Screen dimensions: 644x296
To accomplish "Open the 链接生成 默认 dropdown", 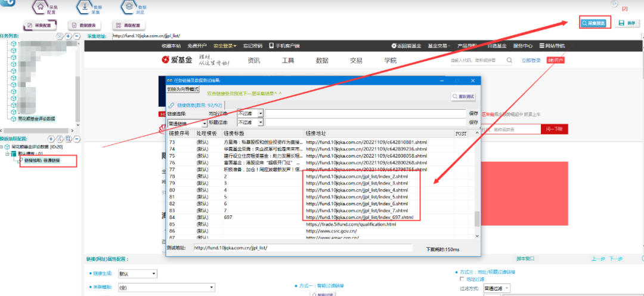I will click(x=138, y=274).
